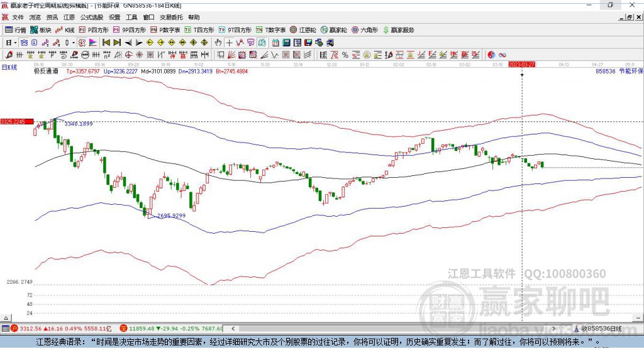The image size is (644, 348).
Task: Jump to last bar icon
Action: click(117, 43)
